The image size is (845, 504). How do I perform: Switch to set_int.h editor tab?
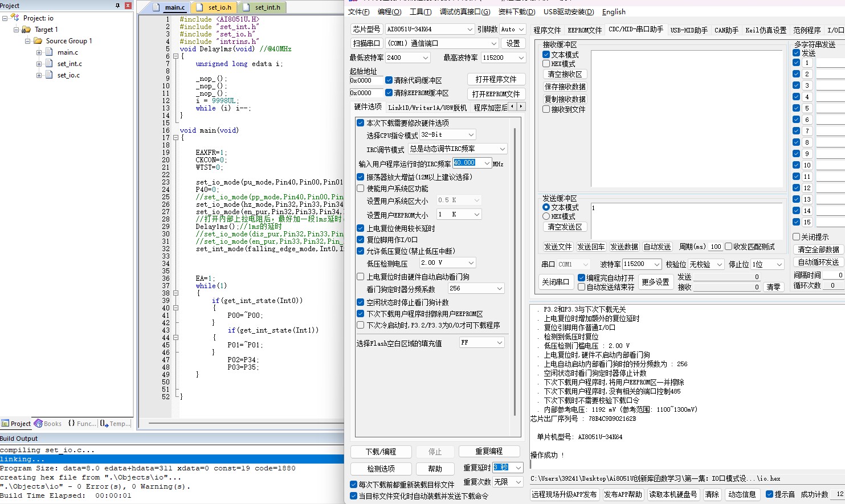(x=262, y=7)
